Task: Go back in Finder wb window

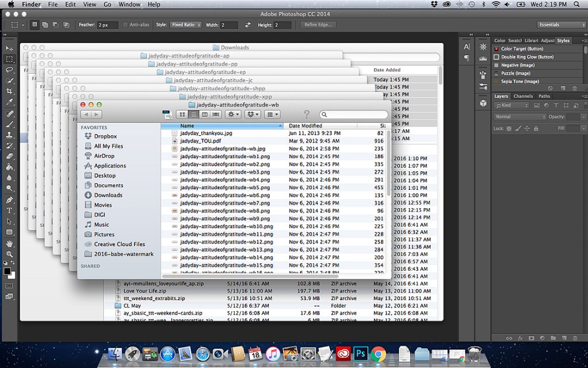Action: point(86,114)
